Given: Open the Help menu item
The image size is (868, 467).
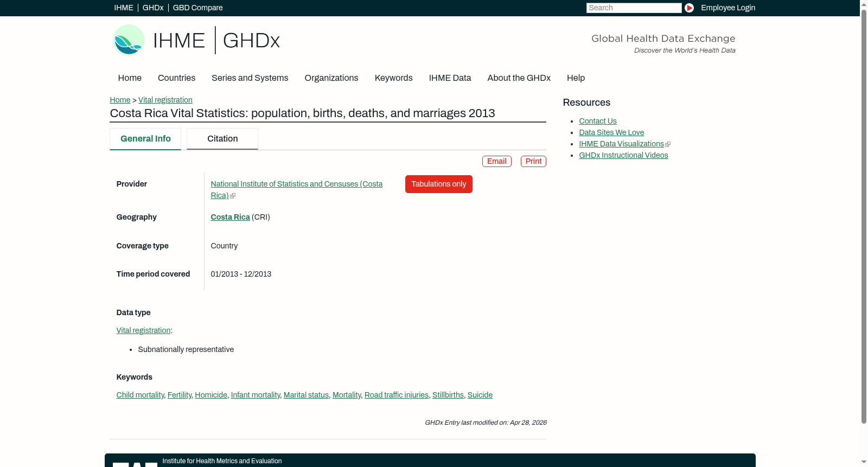Looking at the screenshot, I should pyautogui.click(x=576, y=78).
